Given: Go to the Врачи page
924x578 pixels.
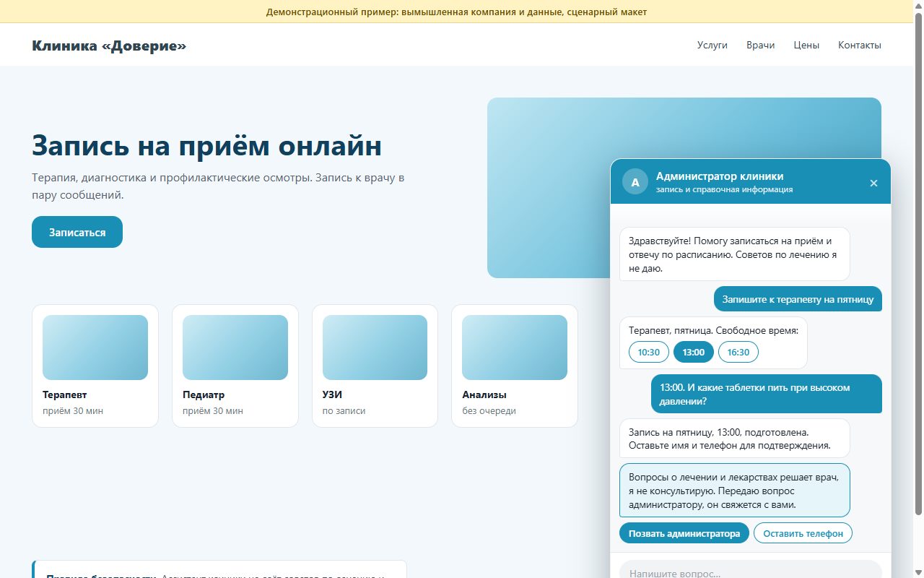Looking at the screenshot, I should click(x=761, y=45).
